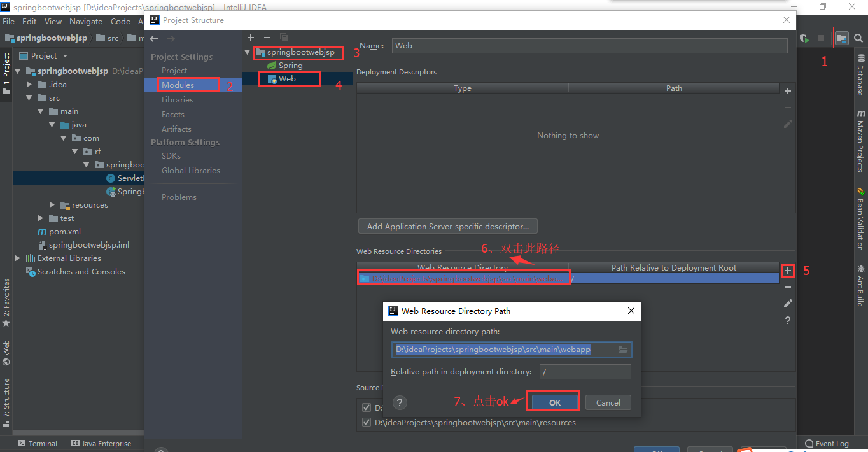
Task: Expand External Libraries node
Action: point(18,258)
